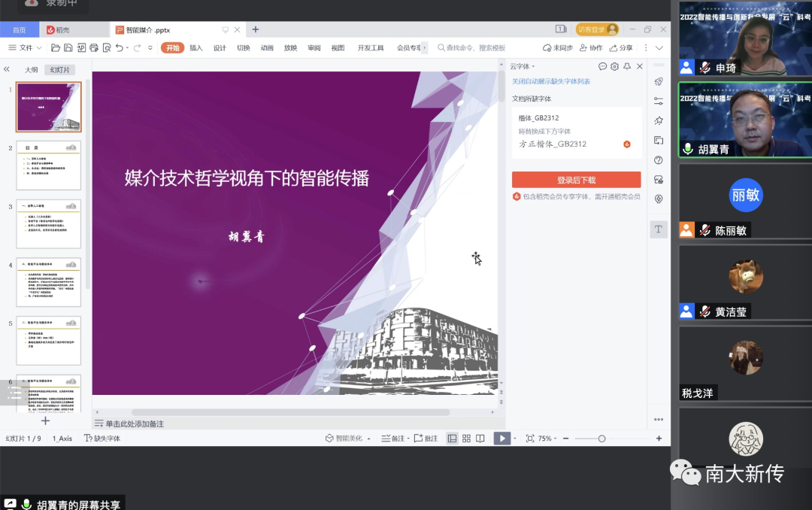Click the zoom slider at bottom right

601,438
